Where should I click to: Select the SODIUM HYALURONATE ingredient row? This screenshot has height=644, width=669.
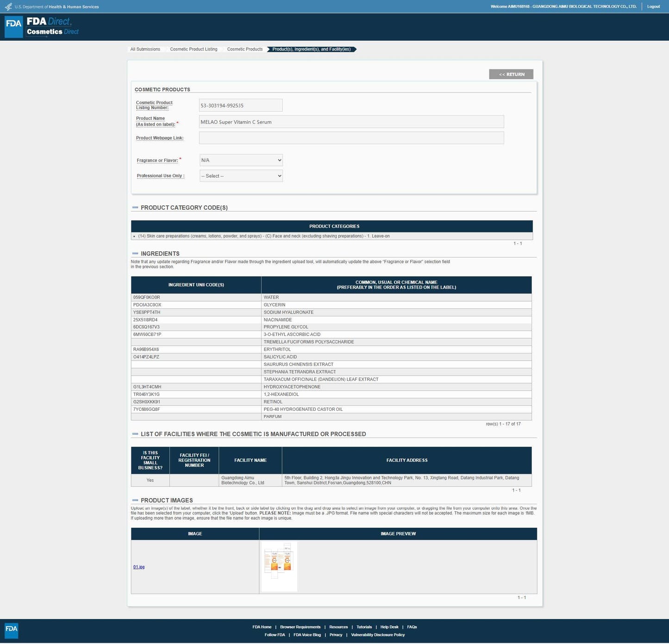point(331,312)
